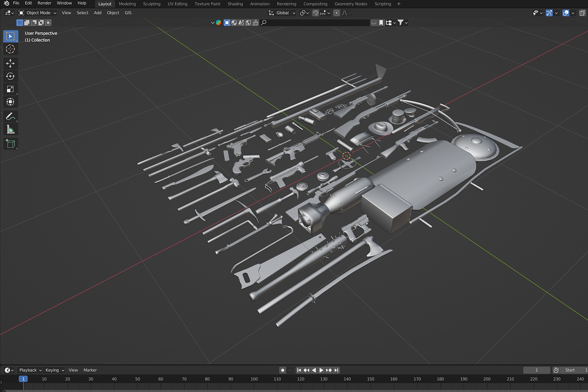Expand the gizmo options arrow
The height and width of the screenshot is (392, 588).
pyautogui.click(x=556, y=13)
